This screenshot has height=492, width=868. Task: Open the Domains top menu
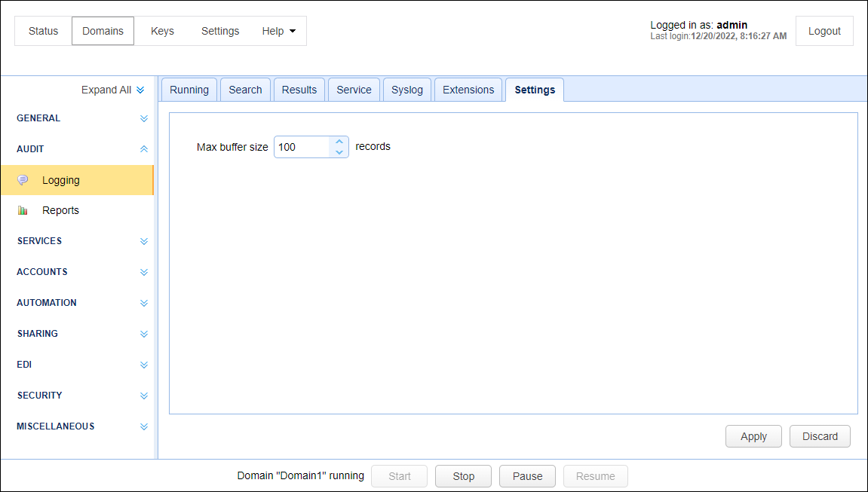point(103,31)
